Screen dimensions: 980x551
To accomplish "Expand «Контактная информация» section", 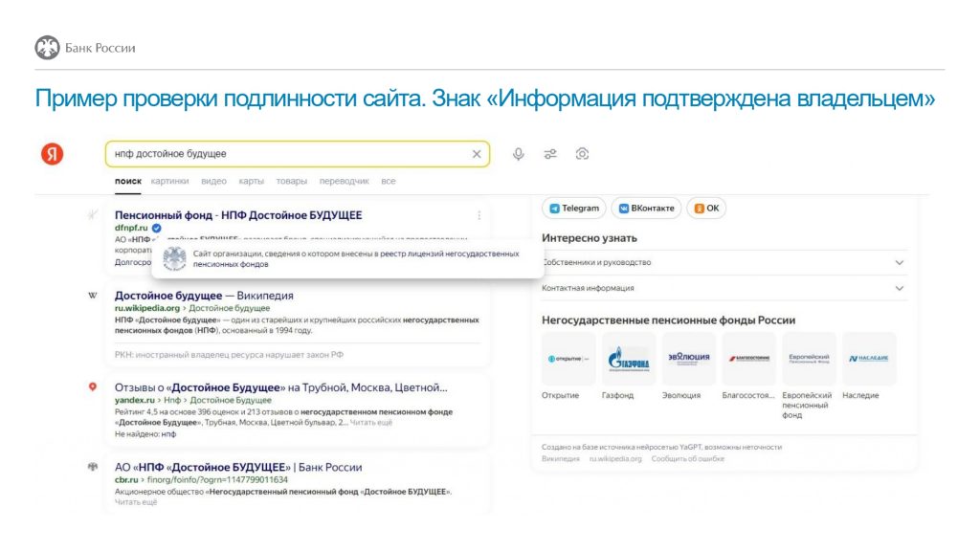I will 724,288.
